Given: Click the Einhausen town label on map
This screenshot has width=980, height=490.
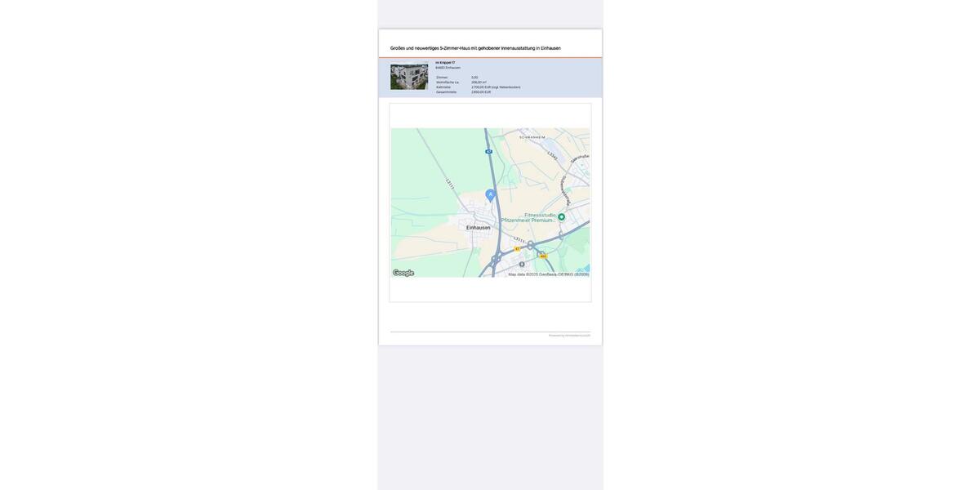Looking at the screenshot, I should (479, 228).
